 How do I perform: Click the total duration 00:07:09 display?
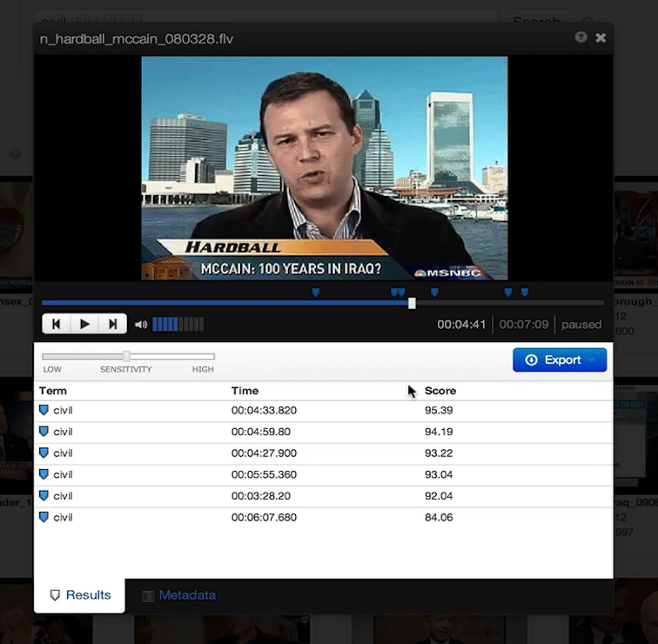(x=524, y=325)
